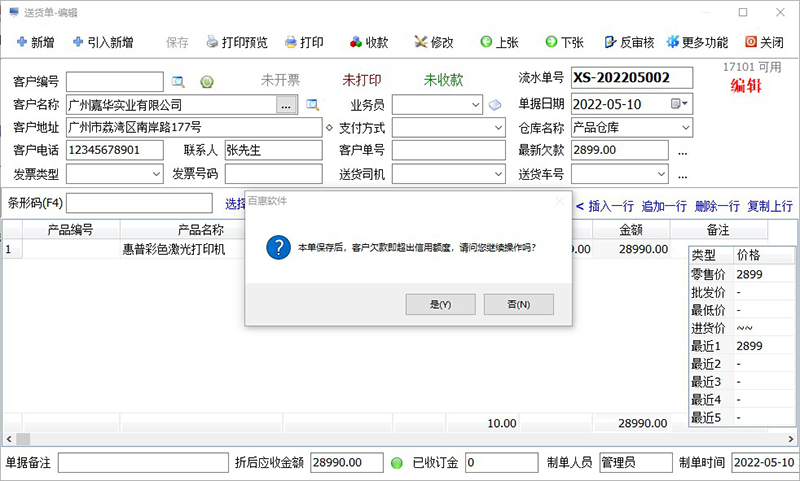This screenshot has height=481, width=800.
Task: Click the 新增 toolbar button
Action: (x=35, y=42)
